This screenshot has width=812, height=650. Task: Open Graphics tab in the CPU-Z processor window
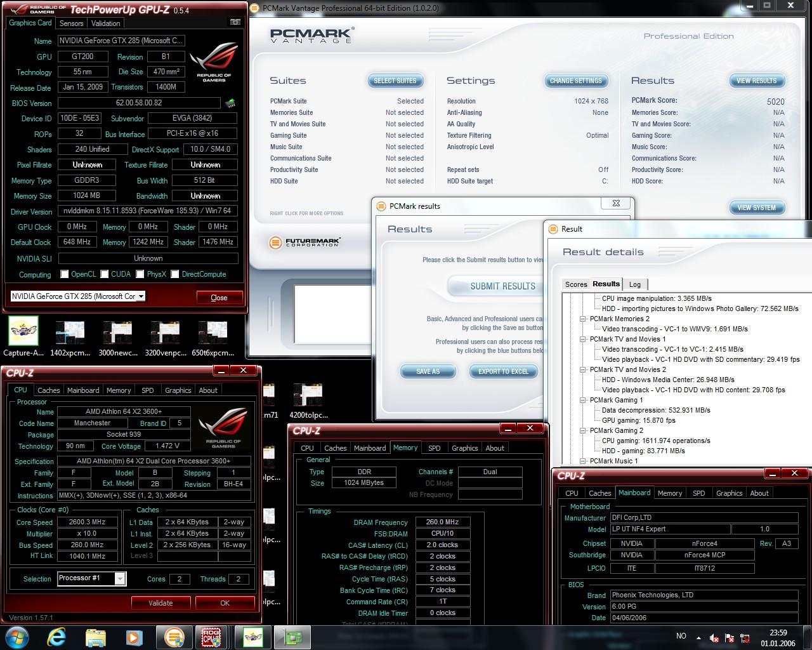click(x=178, y=390)
